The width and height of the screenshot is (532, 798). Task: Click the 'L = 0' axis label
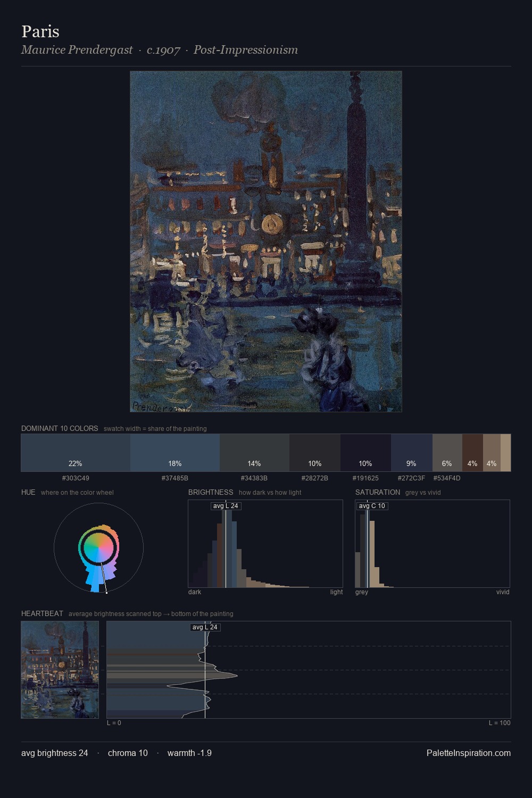[114, 723]
